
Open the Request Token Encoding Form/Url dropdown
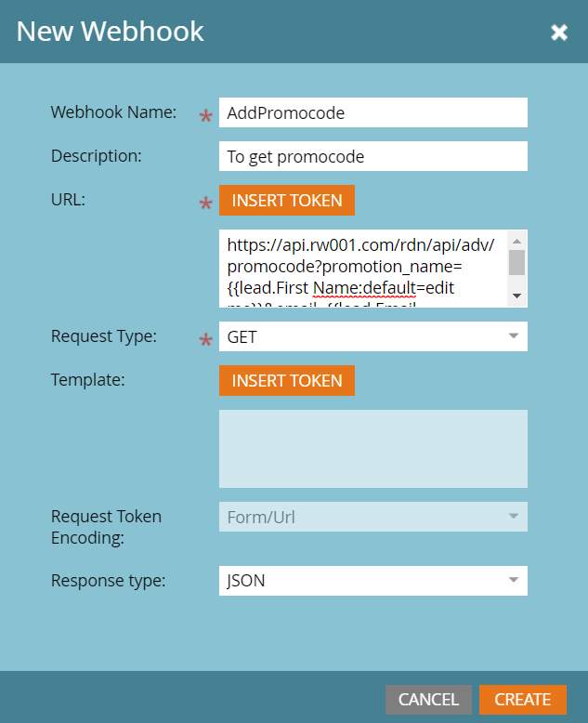[372, 517]
